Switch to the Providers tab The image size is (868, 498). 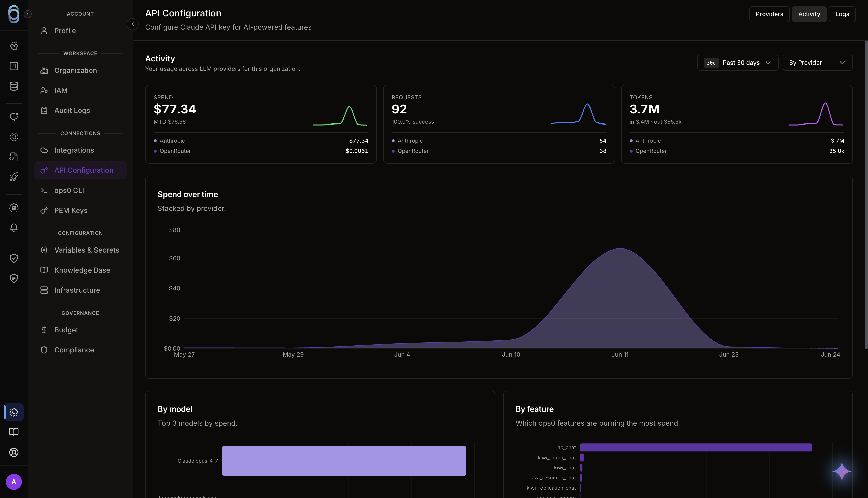point(769,14)
